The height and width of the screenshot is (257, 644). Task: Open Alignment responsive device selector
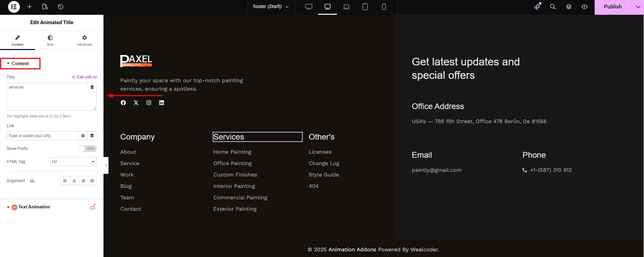pos(32,181)
